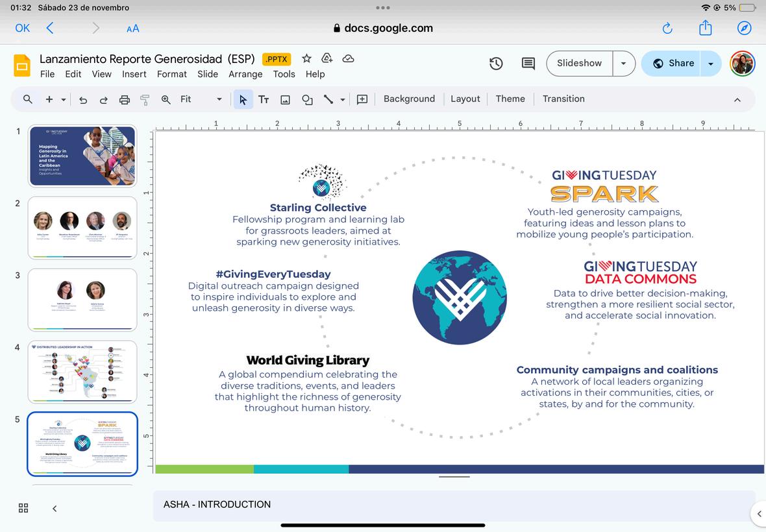
Task: Click the .PPTX format badge
Action: point(277,59)
